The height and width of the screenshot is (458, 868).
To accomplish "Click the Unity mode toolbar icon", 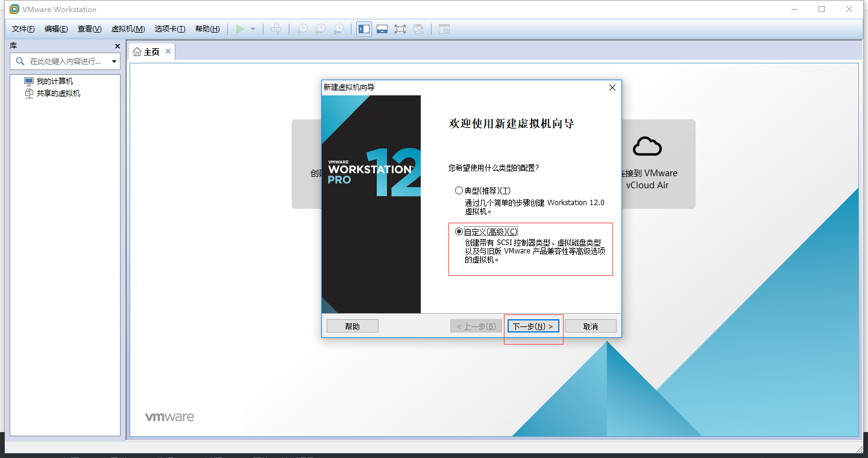I will (418, 29).
